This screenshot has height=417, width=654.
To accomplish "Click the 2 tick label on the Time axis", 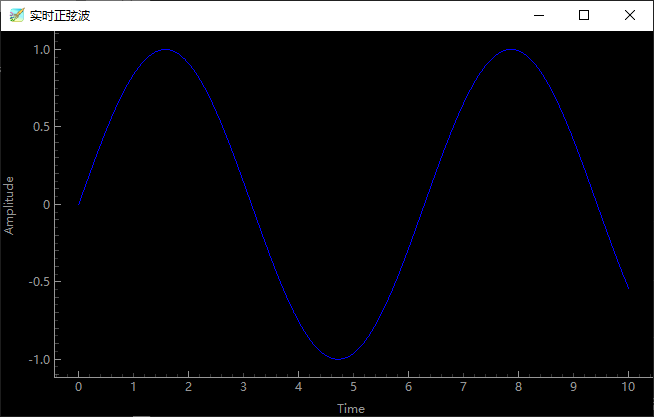I will [x=189, y=387].
